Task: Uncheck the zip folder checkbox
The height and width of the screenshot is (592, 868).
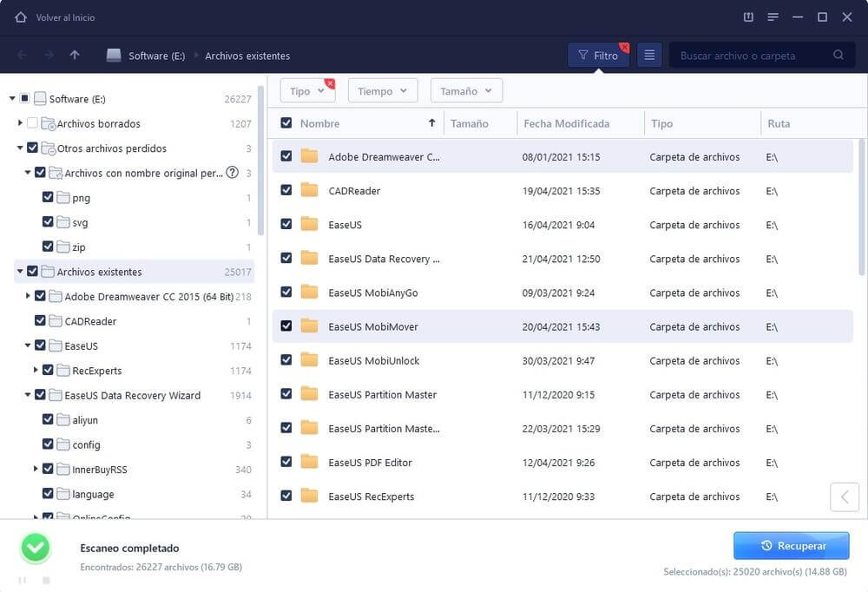Action: (x=48, y=246)
